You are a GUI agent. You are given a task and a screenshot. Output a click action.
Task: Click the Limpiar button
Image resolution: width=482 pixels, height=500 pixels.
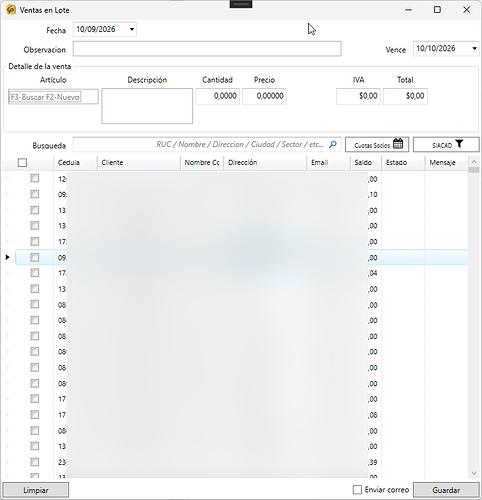tap(36, 490)
